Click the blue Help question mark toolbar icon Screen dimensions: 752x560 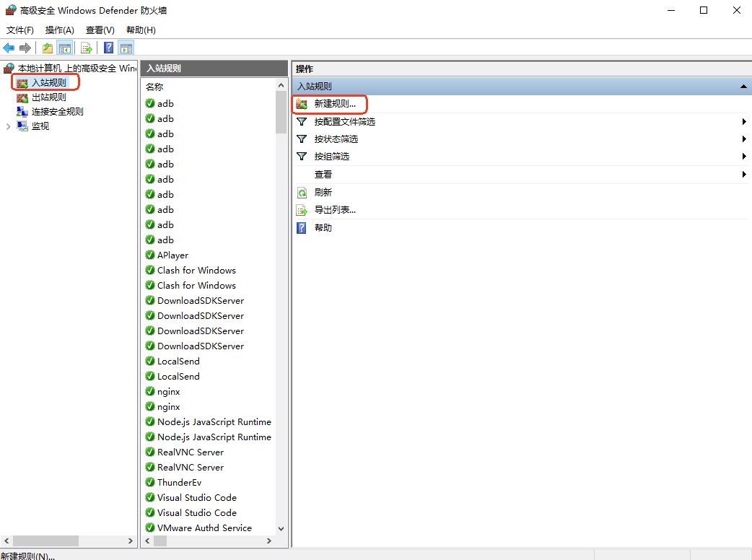[x=108, y=48]
